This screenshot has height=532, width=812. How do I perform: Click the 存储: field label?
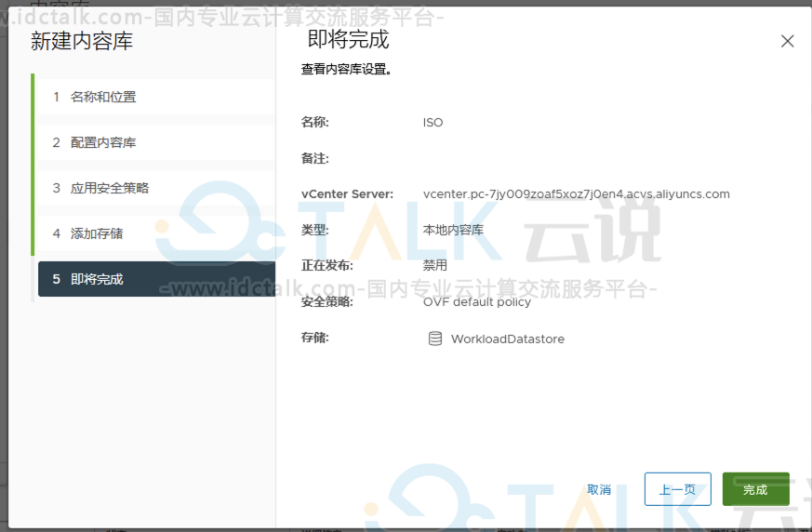tap(315, 338)
